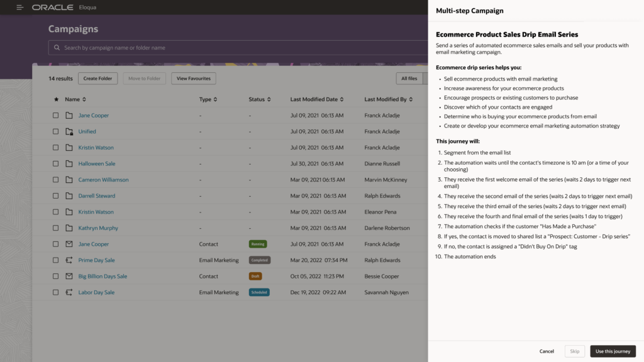Click the campaign icon beside Labor Day Sale

[x=69, y=292]
